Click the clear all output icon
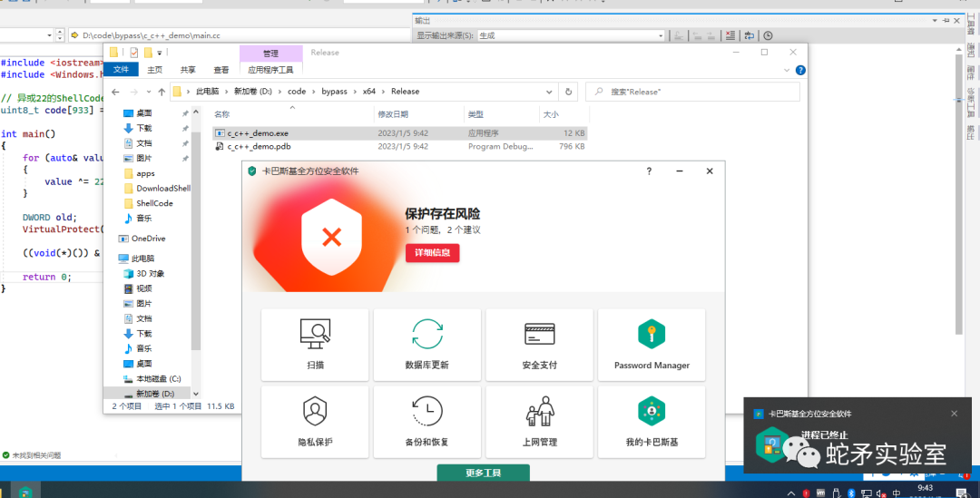980x498 pixels. pyautogui.click(x=730, y=35)
